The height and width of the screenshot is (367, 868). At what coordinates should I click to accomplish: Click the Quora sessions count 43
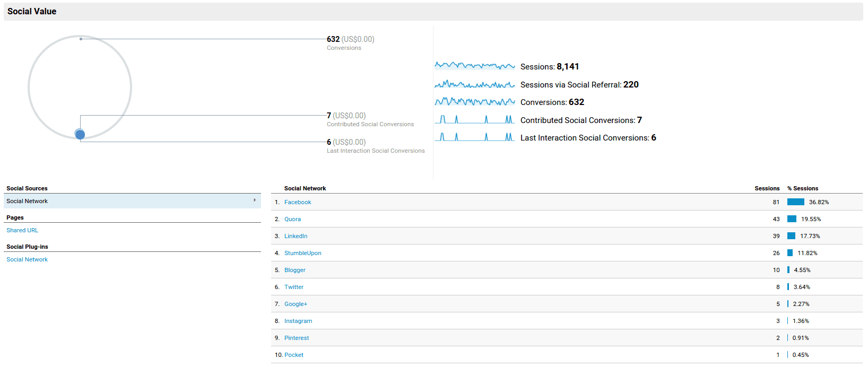click(x=776, y=219)
